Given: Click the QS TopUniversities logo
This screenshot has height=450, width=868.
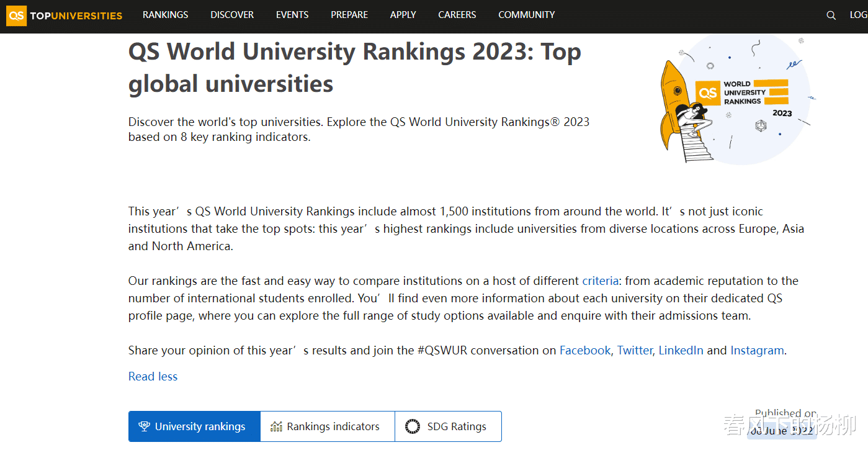Looking at the screenshot, I should tap(65, 16).
